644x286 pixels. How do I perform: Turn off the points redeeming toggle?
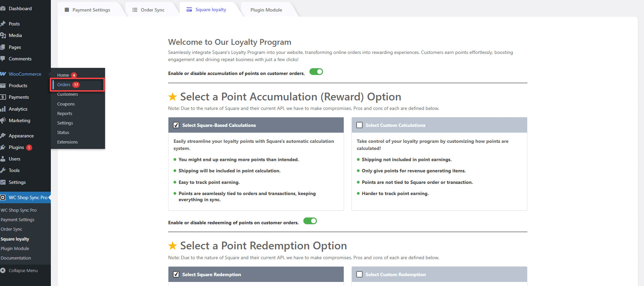310,221
